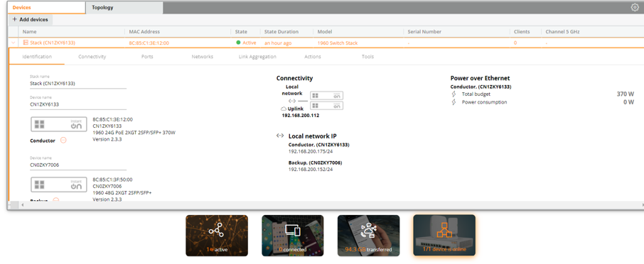Click the Uplink cloud icon
The image size is (644, 264).
pyautogui.click(x=284, y=109)
